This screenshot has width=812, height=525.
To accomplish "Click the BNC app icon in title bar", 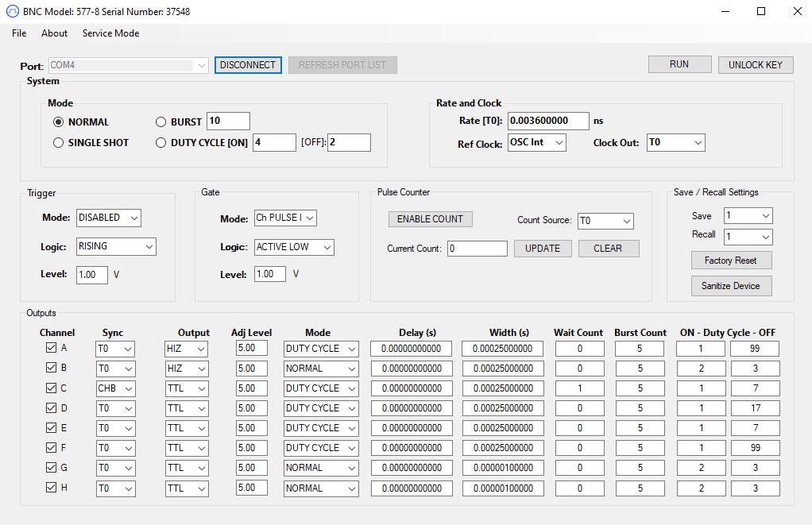I will (x=12, y=12).
